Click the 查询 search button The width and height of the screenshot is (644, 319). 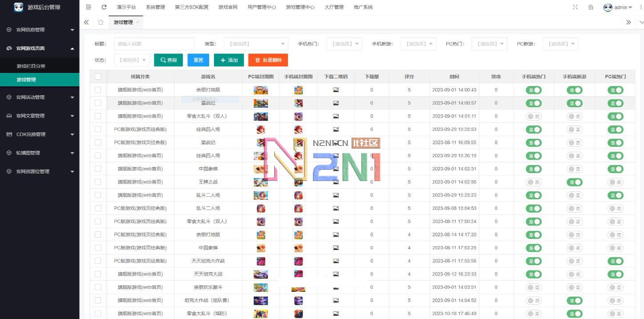(x=168, y=60)
